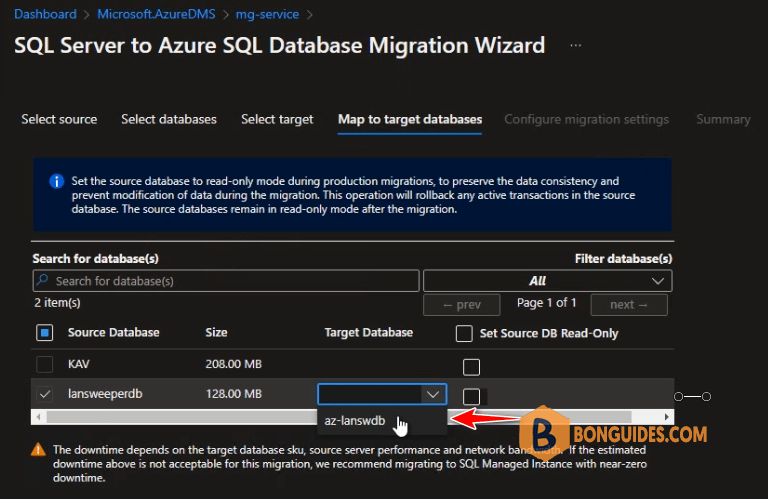Click the next page button
This screenshot has width=768, height=499.
629,305
